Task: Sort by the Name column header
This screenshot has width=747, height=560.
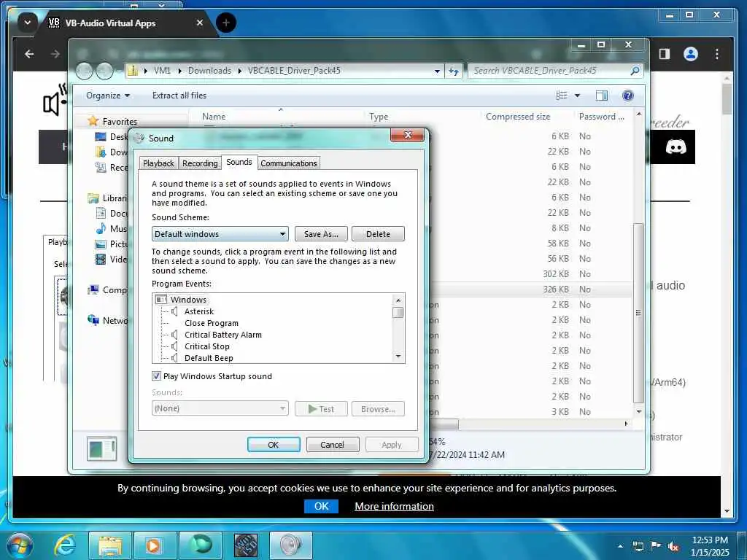Action: 214,117
